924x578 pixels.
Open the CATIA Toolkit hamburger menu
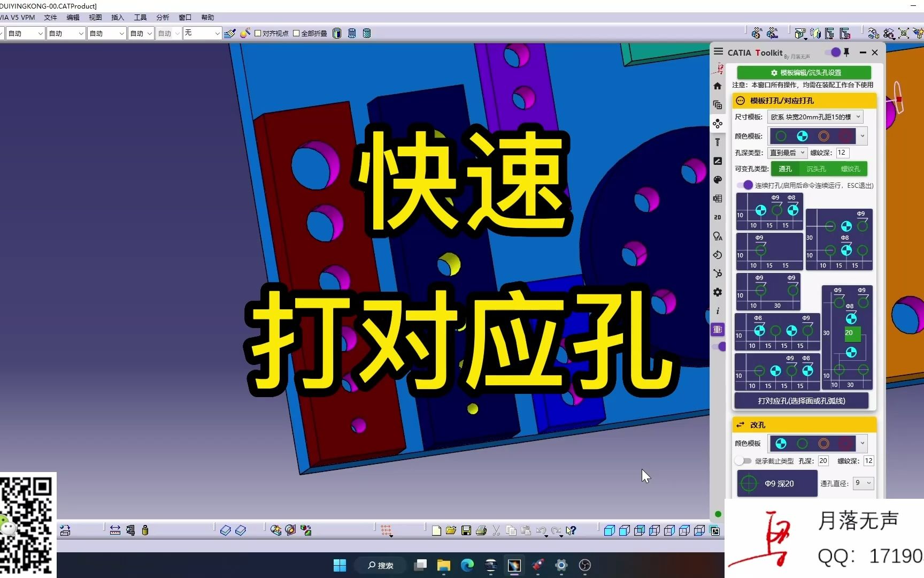718,51
